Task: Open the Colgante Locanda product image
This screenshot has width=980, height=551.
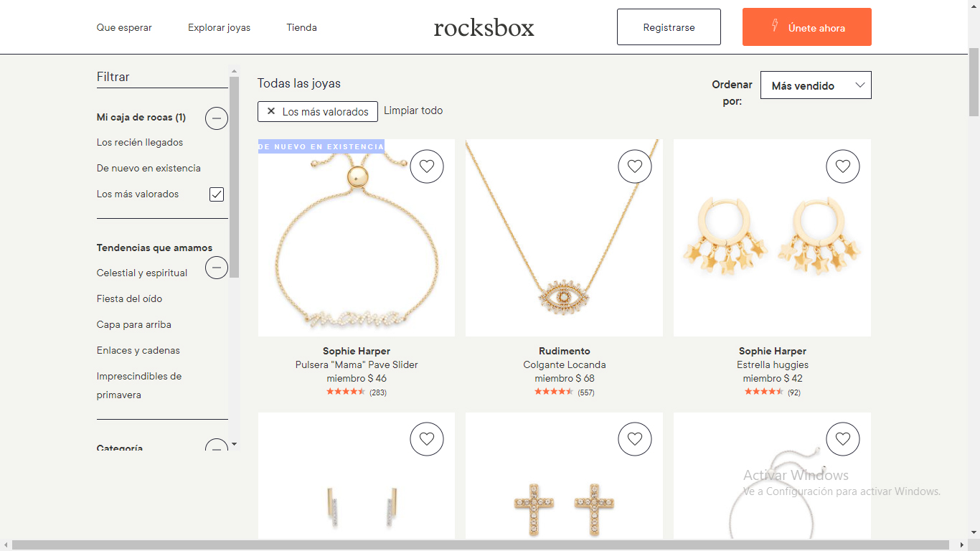Action: (x=564, y=237)
